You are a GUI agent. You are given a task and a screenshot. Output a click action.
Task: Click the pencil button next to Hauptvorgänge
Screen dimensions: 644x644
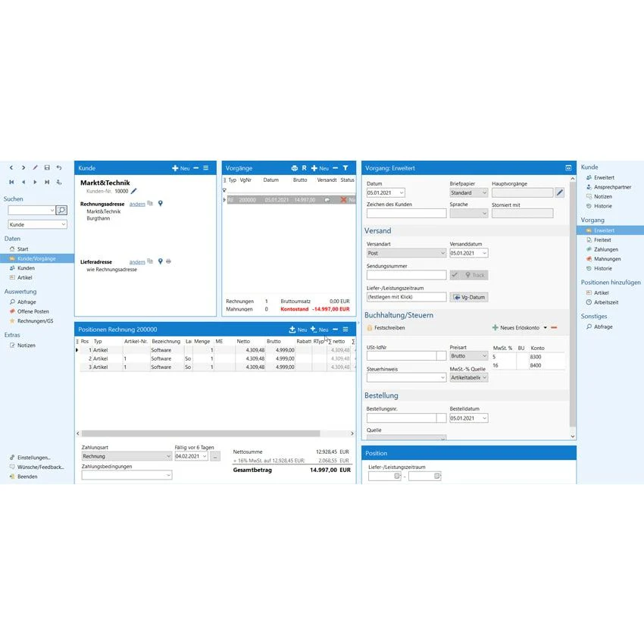(x=560, y=192)
